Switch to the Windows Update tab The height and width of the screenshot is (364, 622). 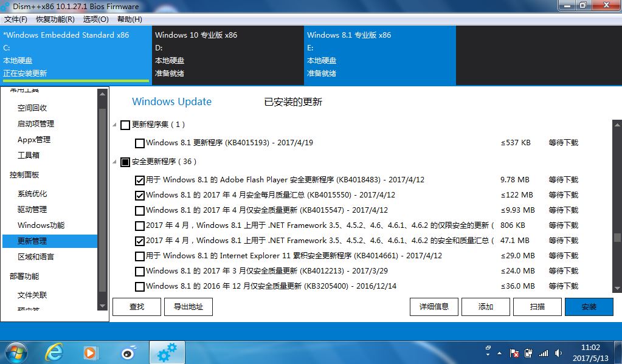(171, 101)
